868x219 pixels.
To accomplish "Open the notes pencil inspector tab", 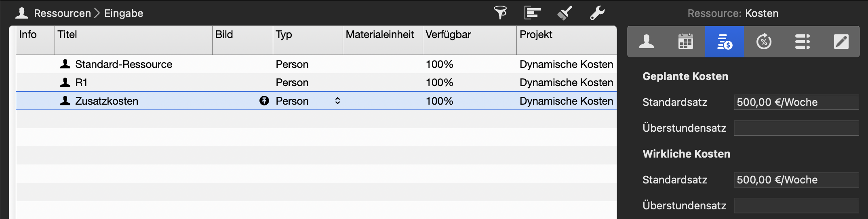I will pos(841,42).
